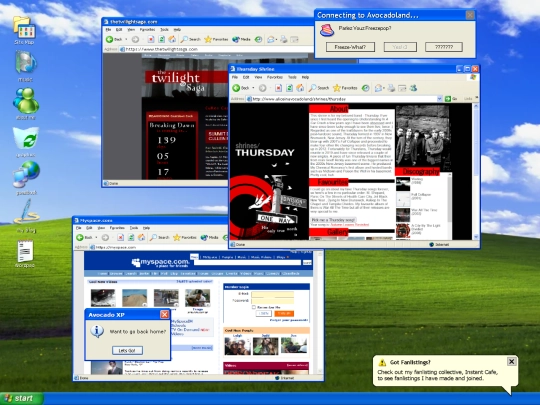Viewport: 540px width, 405px height.
Task: Click Refresh icon in Twilight Saga browser toolbar
Action: click(161, 39)
